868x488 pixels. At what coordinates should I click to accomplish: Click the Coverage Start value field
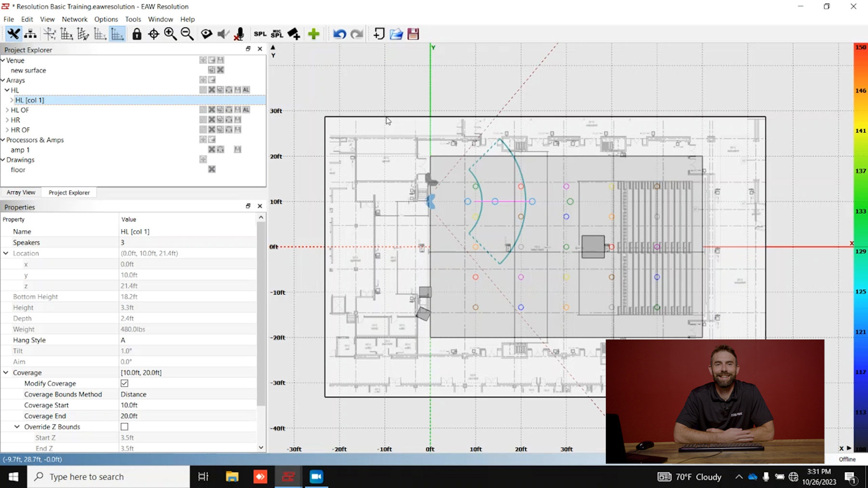pyautogui.click(x=188, y=405)
